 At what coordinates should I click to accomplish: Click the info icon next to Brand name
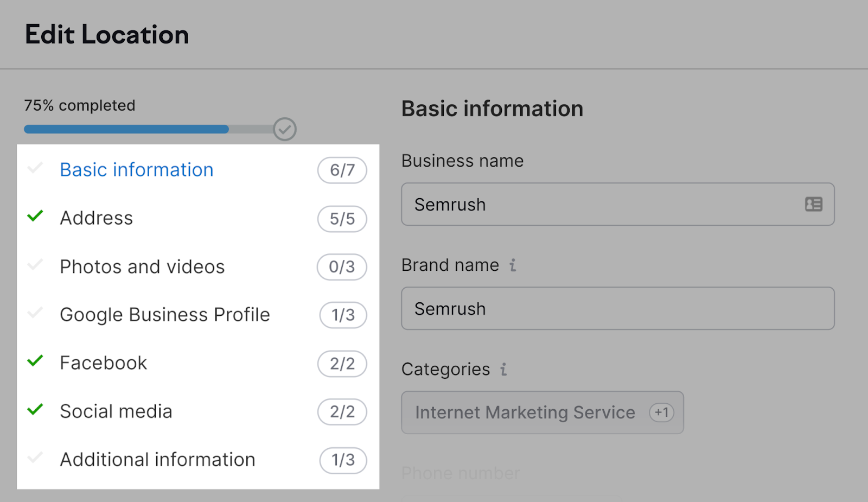pos(513,265)
